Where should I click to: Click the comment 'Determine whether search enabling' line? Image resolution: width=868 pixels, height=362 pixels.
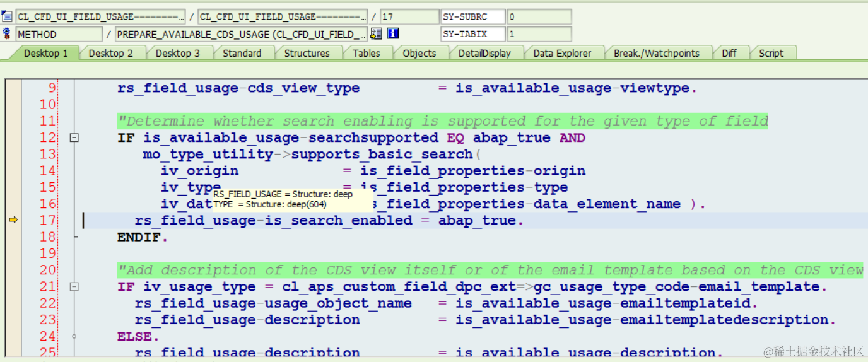[x=443, y=121]
